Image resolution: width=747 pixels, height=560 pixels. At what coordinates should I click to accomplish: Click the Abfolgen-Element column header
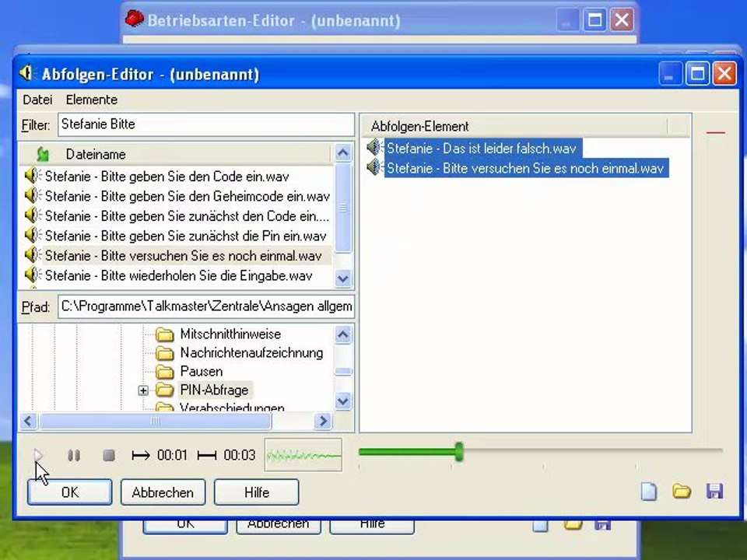tap(419, 126)
